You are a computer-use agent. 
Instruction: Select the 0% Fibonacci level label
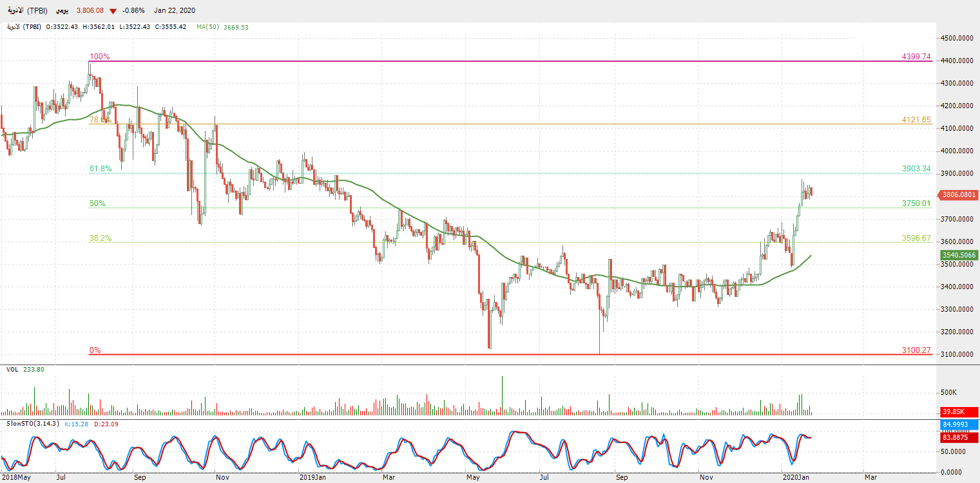pyautogui.click(x=95, y=350)
